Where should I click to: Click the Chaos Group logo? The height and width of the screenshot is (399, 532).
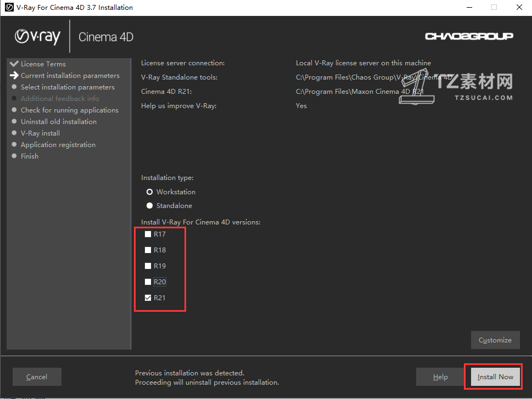pyautogui.click(x=469, y=36)
